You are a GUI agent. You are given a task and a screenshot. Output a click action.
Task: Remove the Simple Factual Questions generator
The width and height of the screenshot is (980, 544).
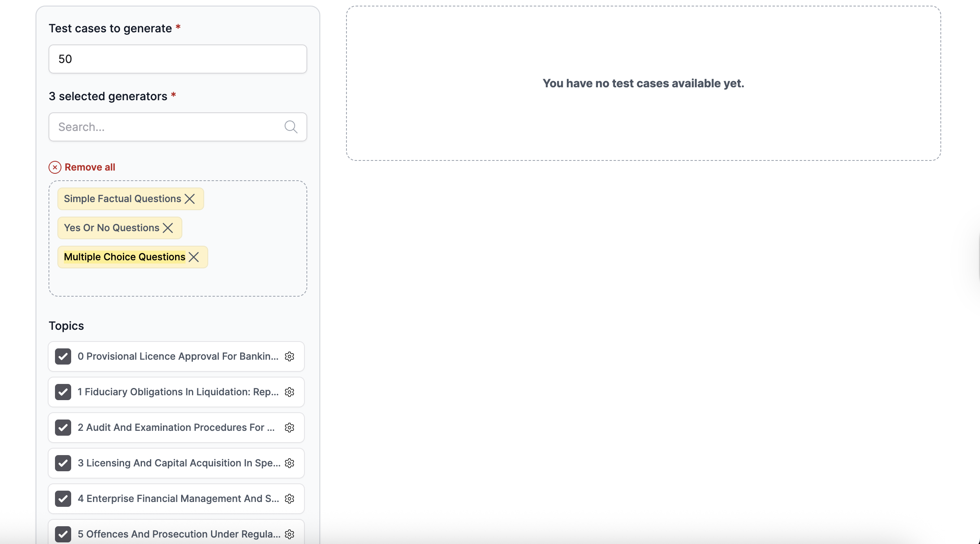190,198
